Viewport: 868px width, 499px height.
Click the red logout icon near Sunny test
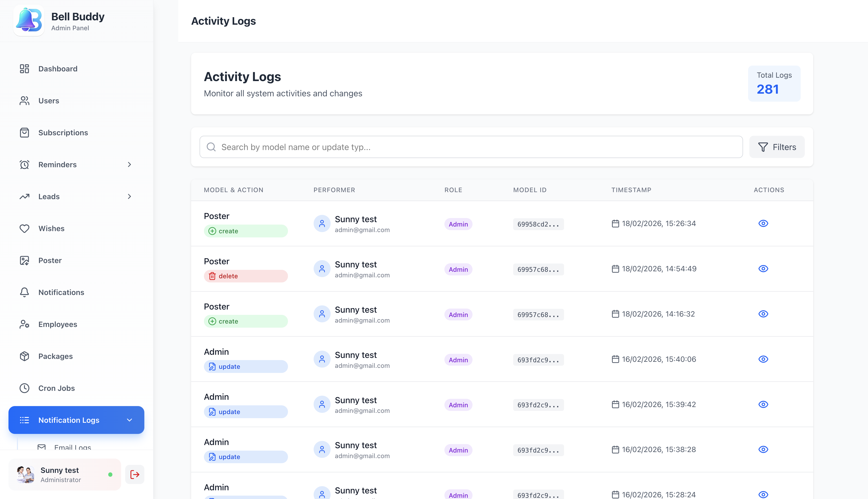point(134,474)
